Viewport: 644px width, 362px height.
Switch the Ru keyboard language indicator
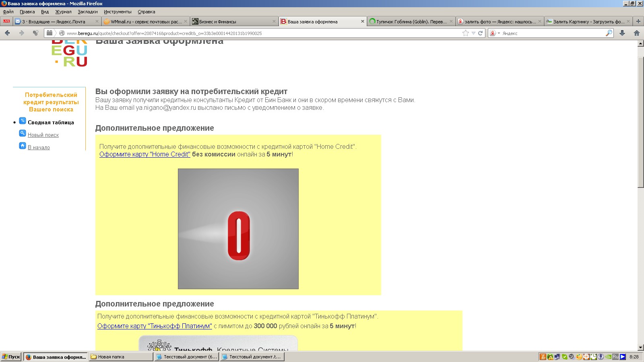tap(615, 356)
